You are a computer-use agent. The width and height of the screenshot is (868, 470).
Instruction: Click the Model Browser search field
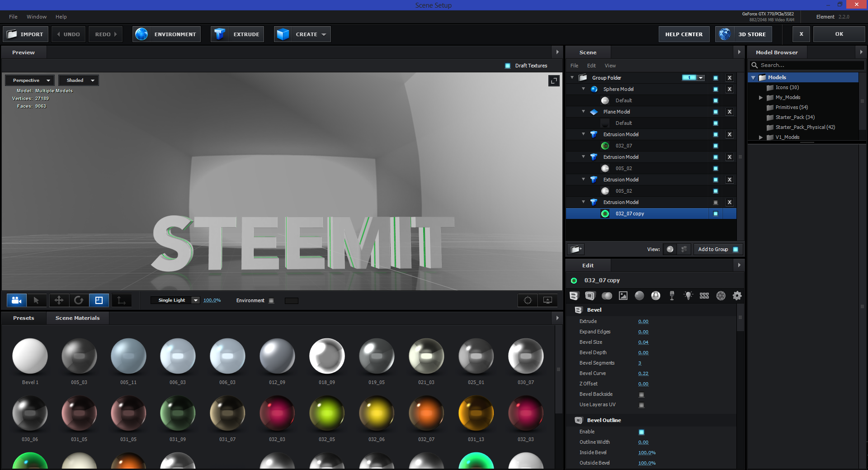(807, 66)
